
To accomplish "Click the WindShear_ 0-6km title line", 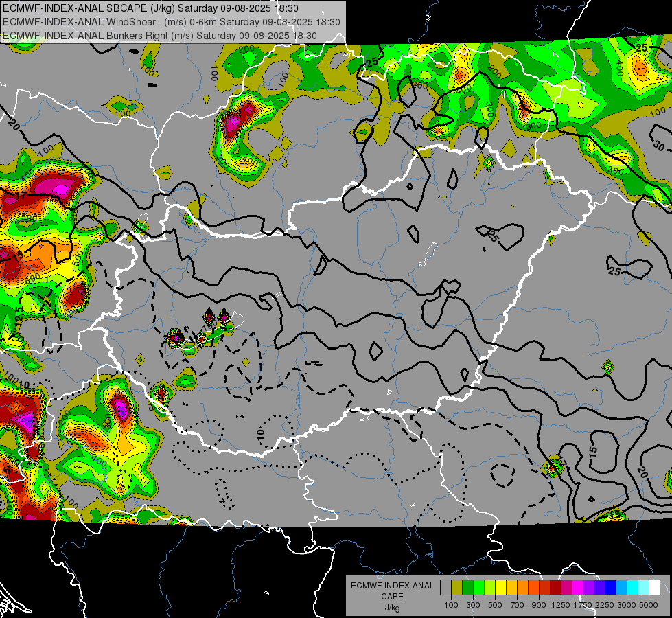I will coord(172,22).
